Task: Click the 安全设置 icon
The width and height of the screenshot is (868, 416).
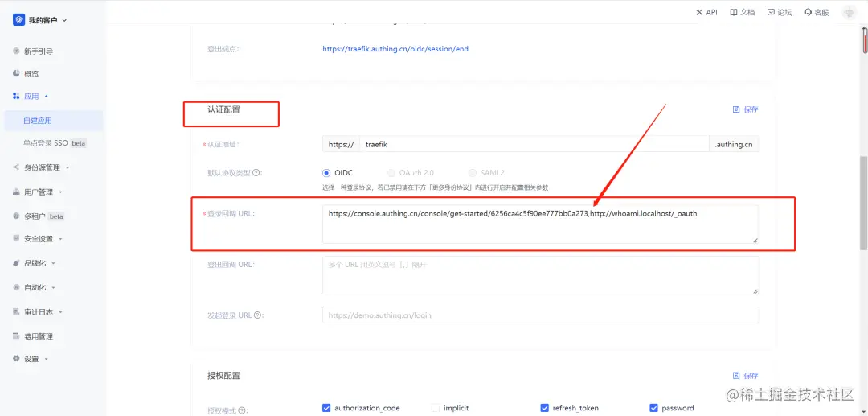Action: (x=16, y=239)
